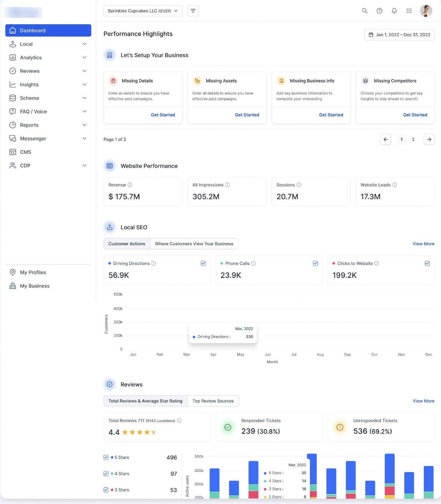Open the Sprinkles Cupcakes LLC dropdown

pos(143,11)
